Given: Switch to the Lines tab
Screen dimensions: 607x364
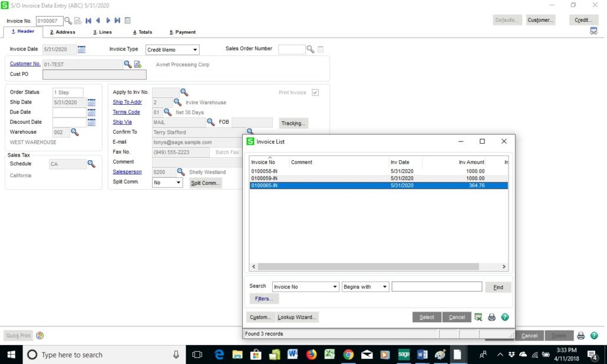Looking at the screenshot, I should 104,32.
